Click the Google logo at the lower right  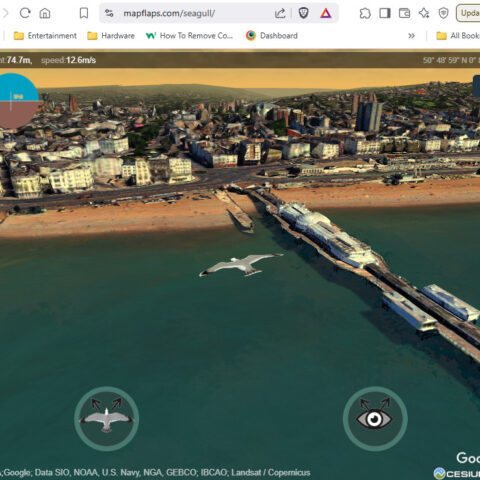tap(468, 458)
